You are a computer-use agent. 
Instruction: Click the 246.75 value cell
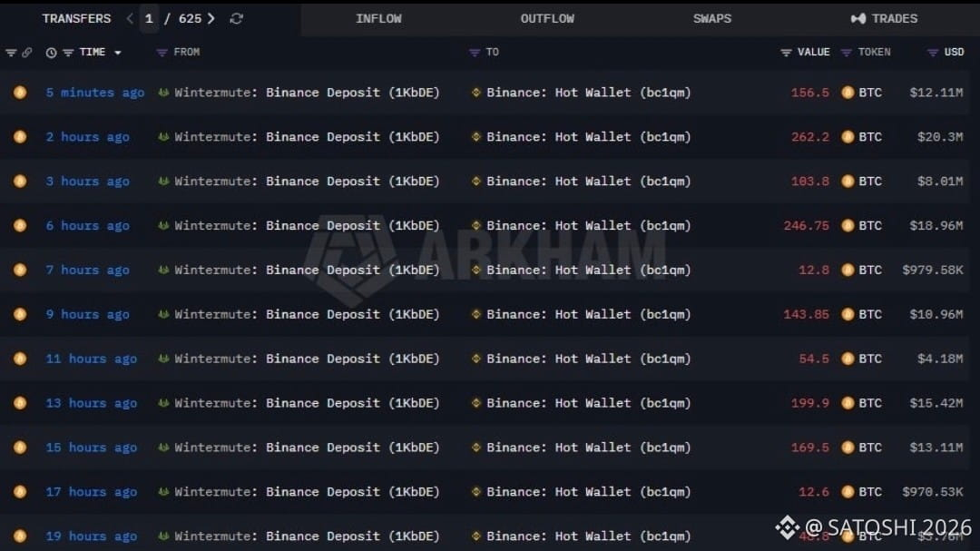(807, 226)
